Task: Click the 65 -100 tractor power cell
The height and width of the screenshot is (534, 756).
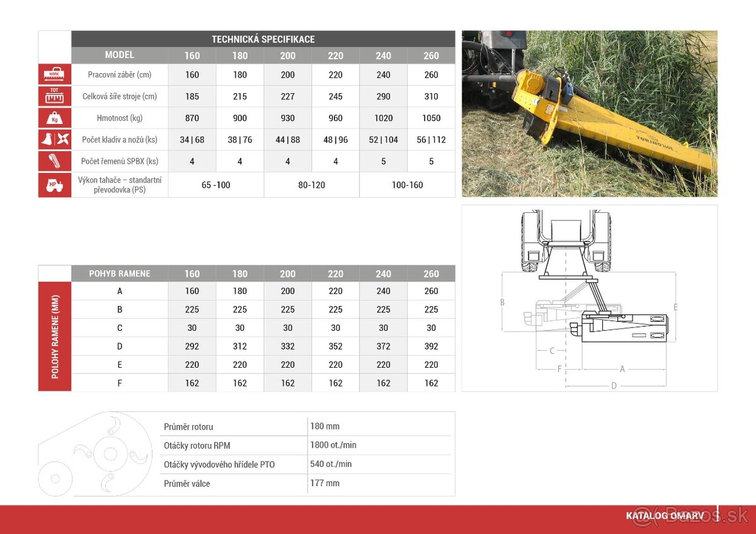Action: click(216, 185)
